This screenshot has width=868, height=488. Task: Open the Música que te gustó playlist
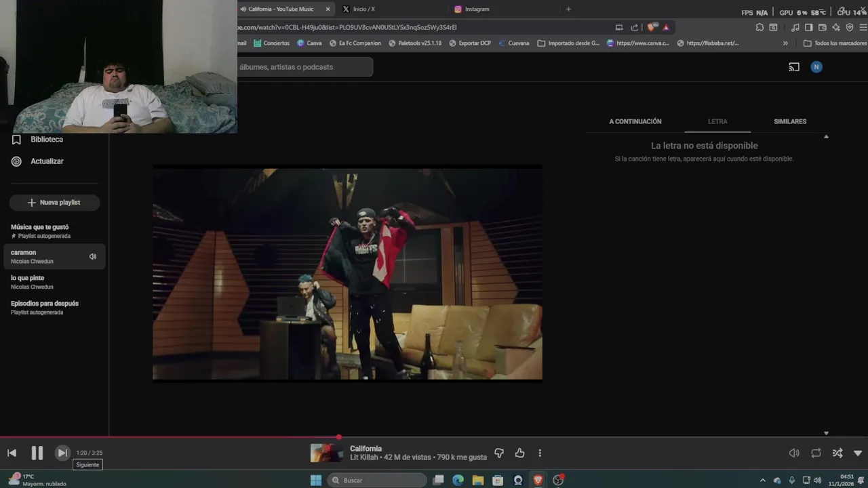point(54,231)
